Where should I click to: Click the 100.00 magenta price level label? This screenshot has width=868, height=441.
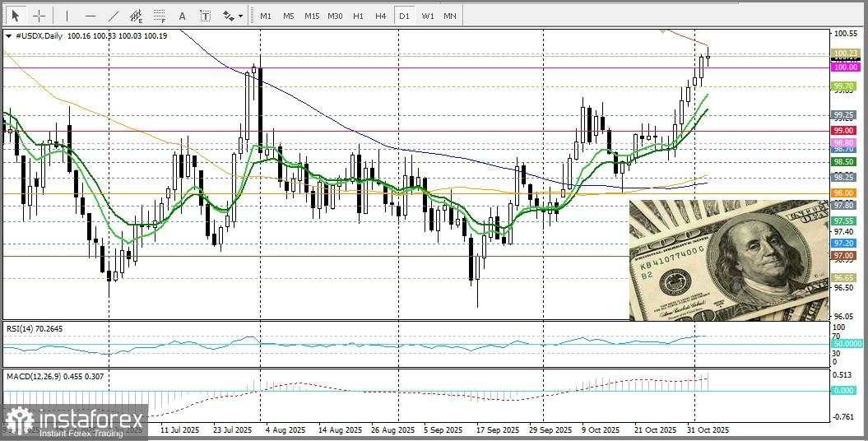tap(844, 67)
